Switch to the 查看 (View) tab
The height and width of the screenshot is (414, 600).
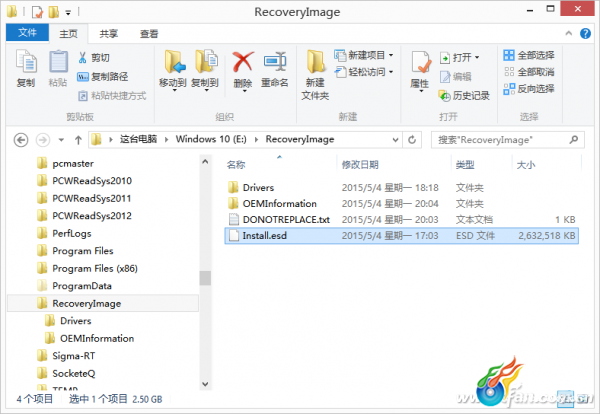149,34
